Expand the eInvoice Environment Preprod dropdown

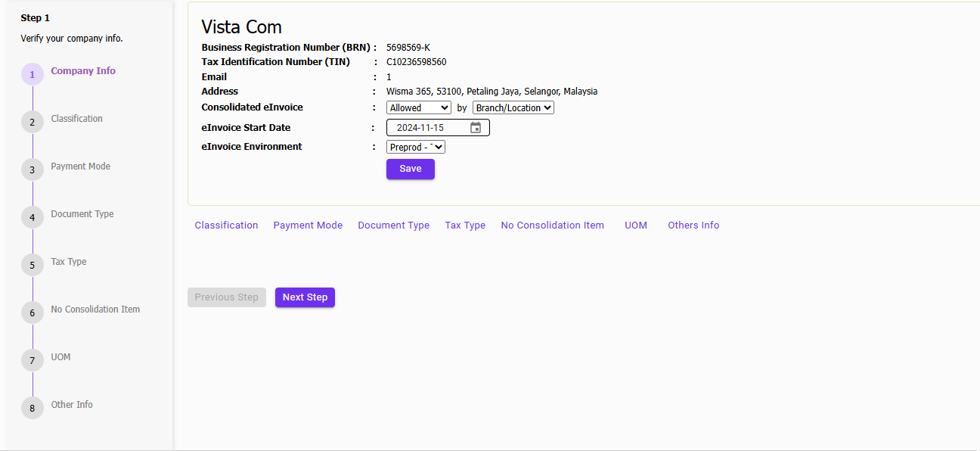pos(415,146)
